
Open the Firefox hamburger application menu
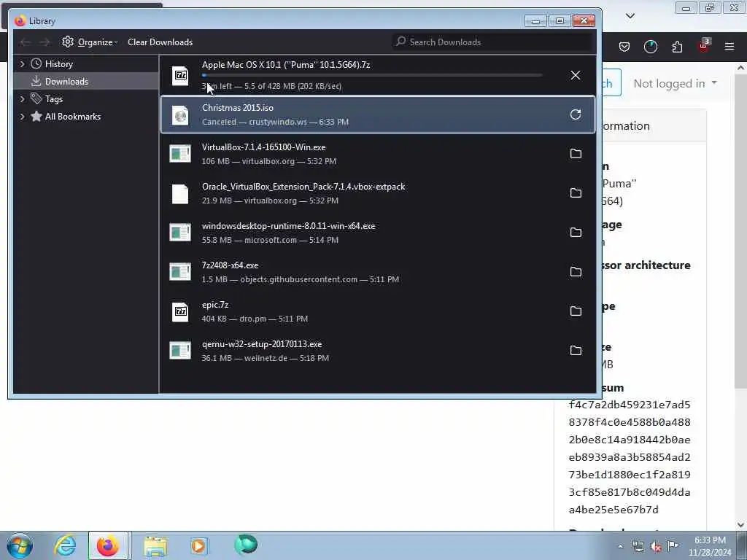[729, 47]
